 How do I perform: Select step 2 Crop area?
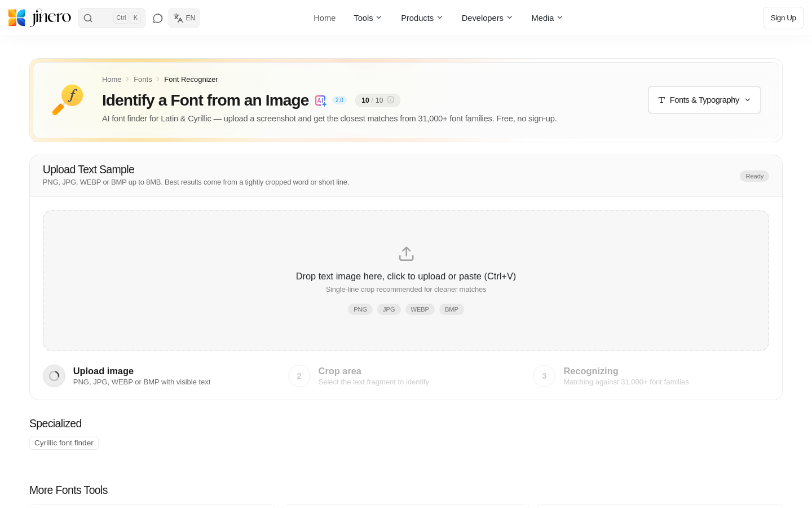pos(359,376)
